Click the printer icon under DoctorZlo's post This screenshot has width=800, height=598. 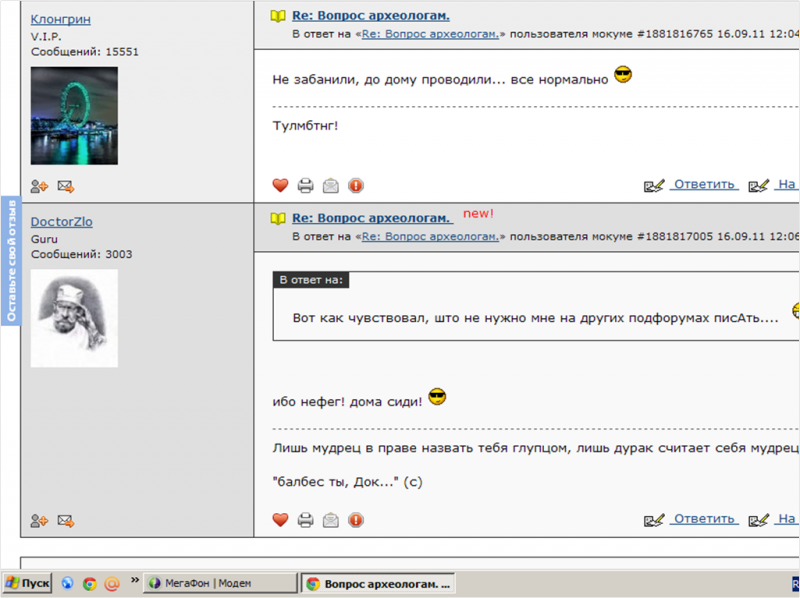305,520
